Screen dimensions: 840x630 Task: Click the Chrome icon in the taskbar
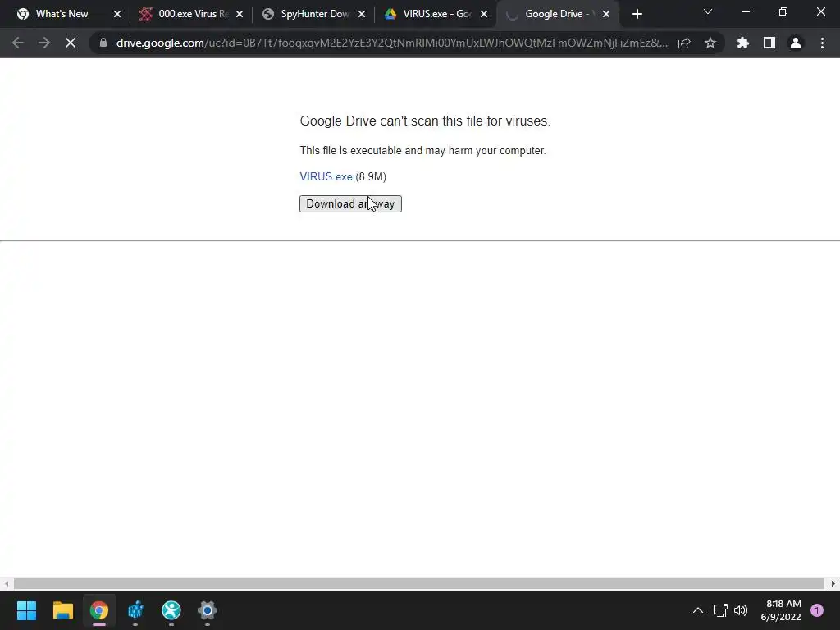(x=99, y=610)
